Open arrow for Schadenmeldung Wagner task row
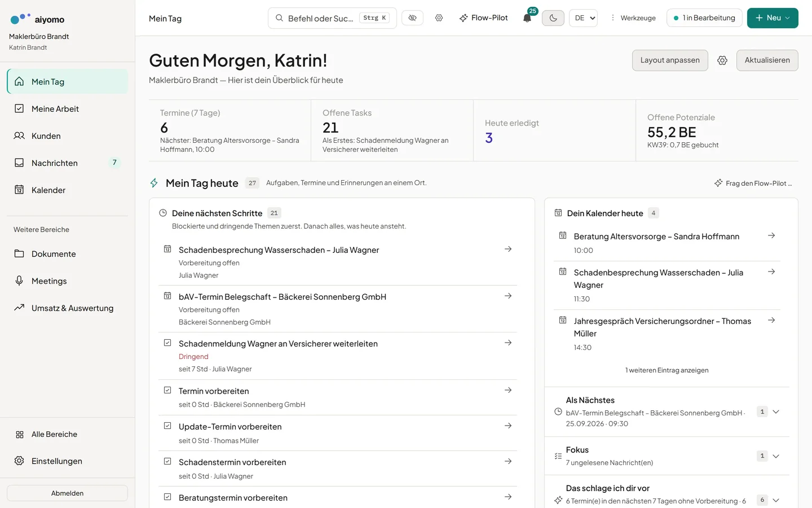Viewport: 812px width, 508px height. tap(508, 343)
